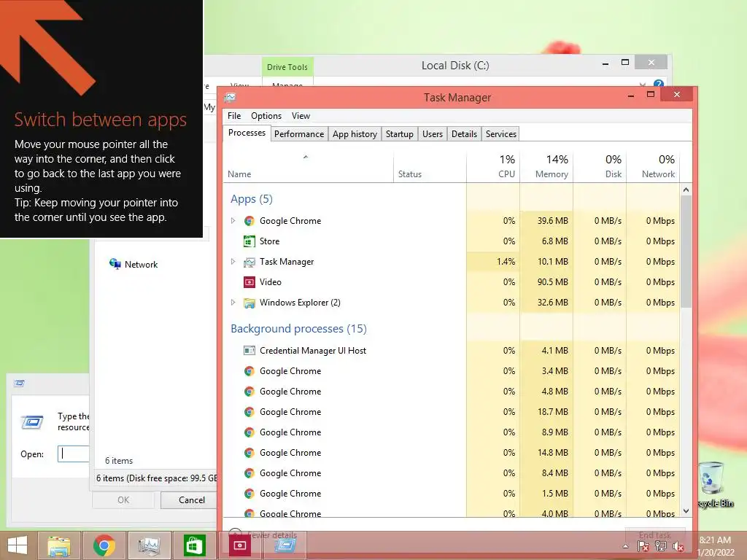The image size is (747, 560).
Task: Click the Video row's 90.5 MB memory value
Action: coord(553,282)
